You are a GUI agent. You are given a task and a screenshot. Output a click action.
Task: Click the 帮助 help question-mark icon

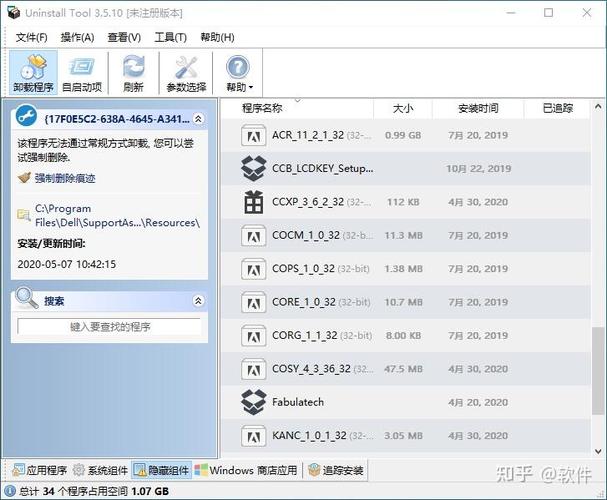click(238, 67)
